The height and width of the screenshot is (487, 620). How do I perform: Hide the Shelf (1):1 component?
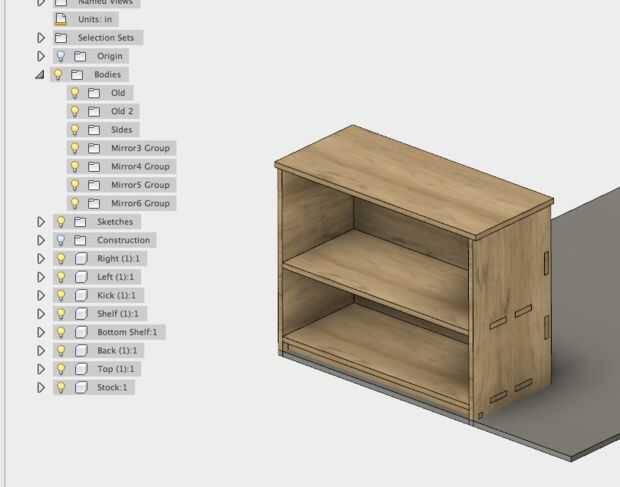pyautogui.click(x=60, y=314)
